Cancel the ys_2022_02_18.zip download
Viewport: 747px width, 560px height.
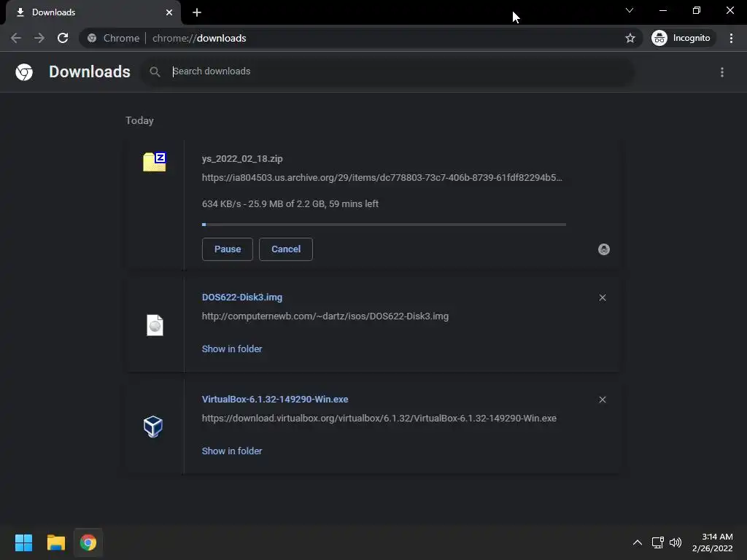tap(286, 249)
